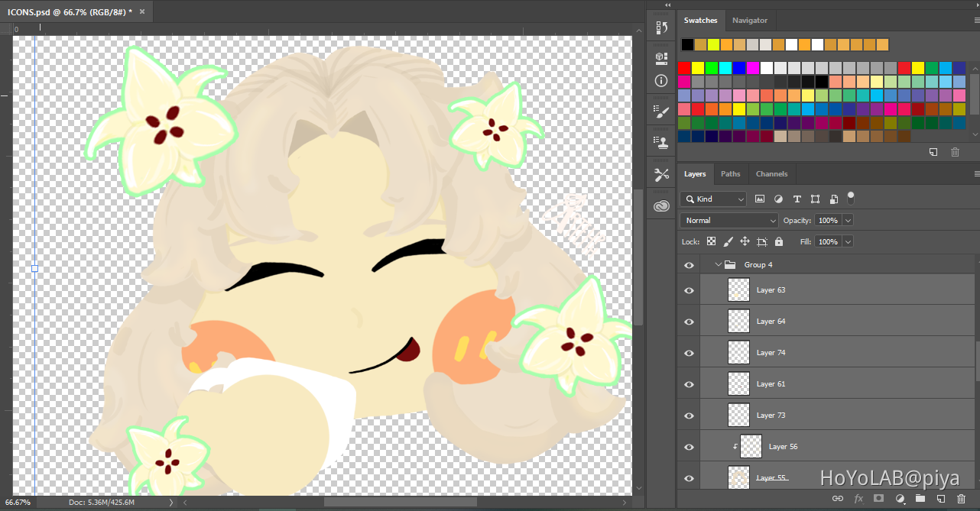
Task: Open the Brush Settings panel icon
Action: (x=662, y=112)
